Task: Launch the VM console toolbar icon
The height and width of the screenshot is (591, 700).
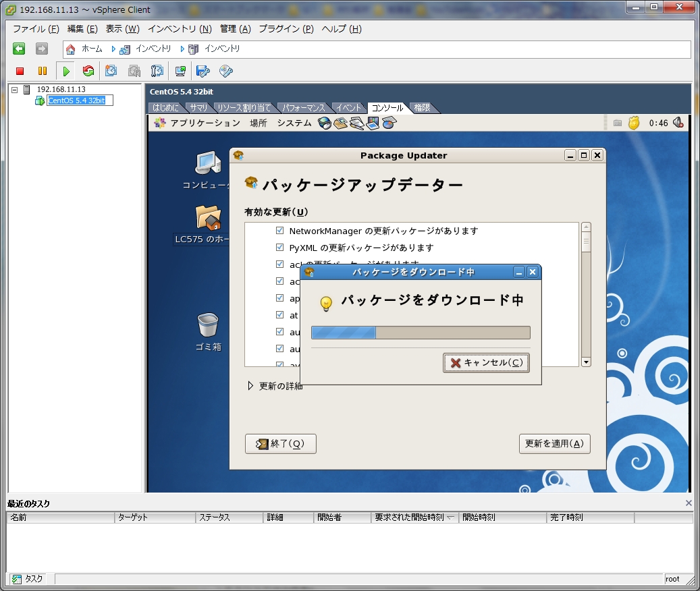Action: (x=180, y=71)
